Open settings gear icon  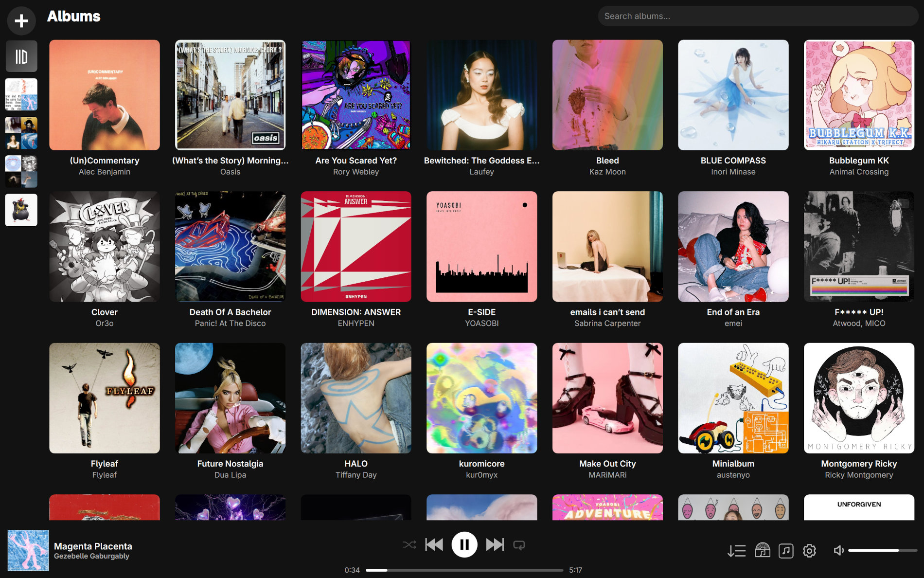click(809, 551)
